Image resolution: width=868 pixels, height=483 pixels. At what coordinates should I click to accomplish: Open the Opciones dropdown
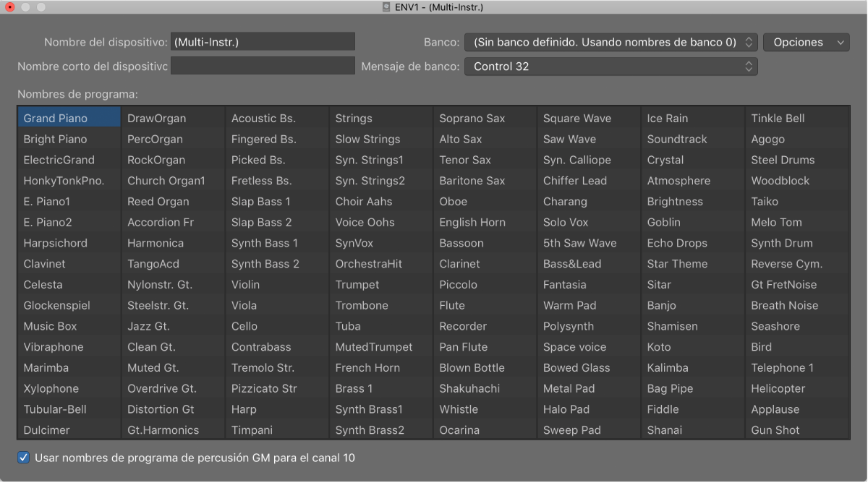(x=807, y=42)
